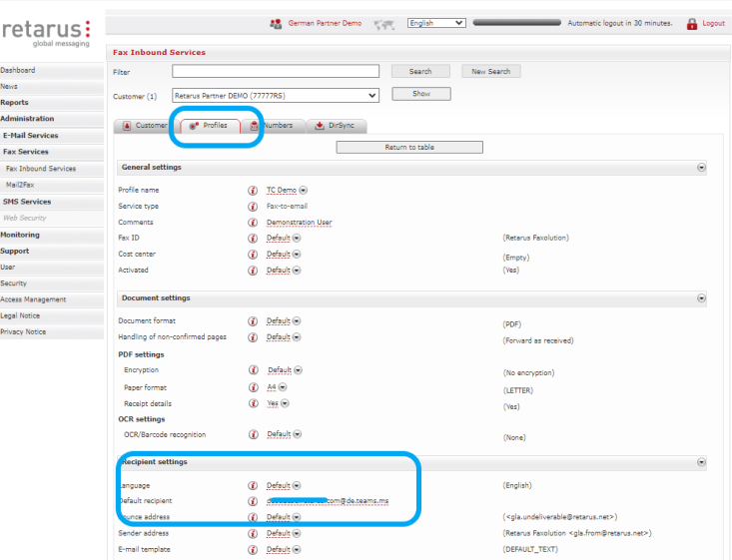
Task: Click the automatic logout progress bar
Action: tap(516, 23)
